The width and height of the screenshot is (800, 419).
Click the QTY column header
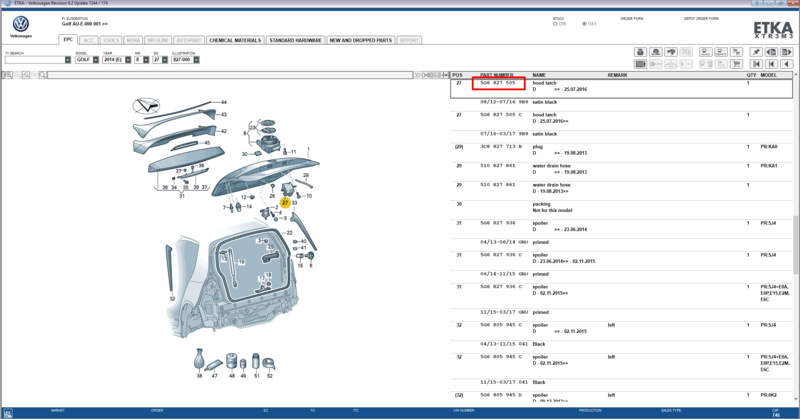click(751, 75)
